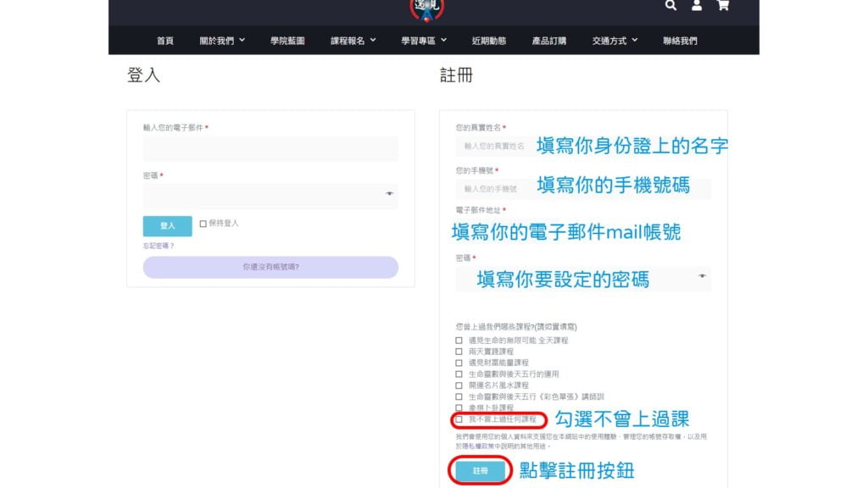Show password in login password field
This screenshot has height=488, width=868.
(x=389, y=194)
